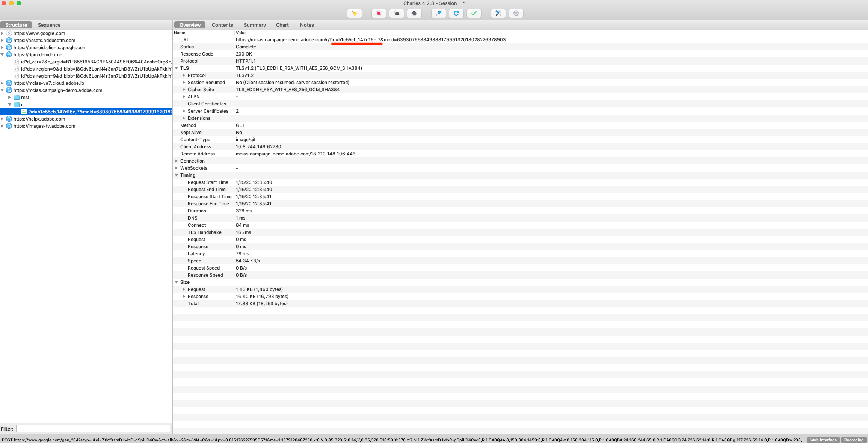Expand the Cipher Suite row
The image size is (868, 443).
point(184,89)
